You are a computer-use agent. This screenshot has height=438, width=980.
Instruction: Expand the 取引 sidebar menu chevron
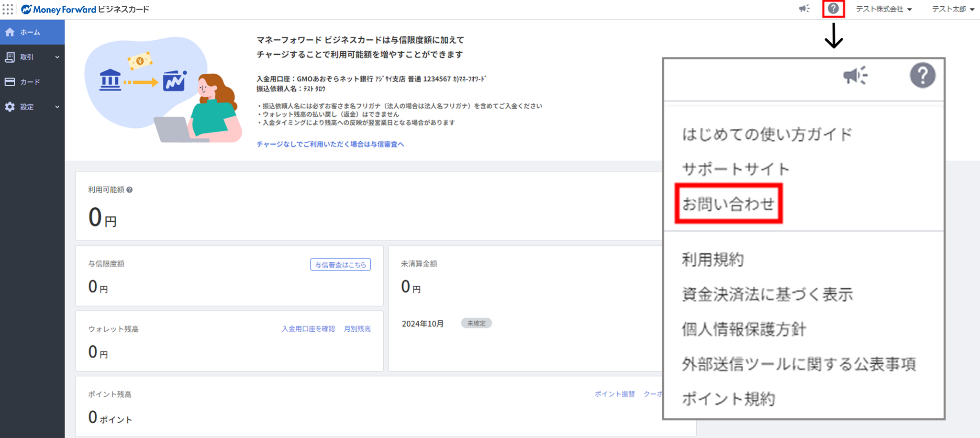(57, 57)
